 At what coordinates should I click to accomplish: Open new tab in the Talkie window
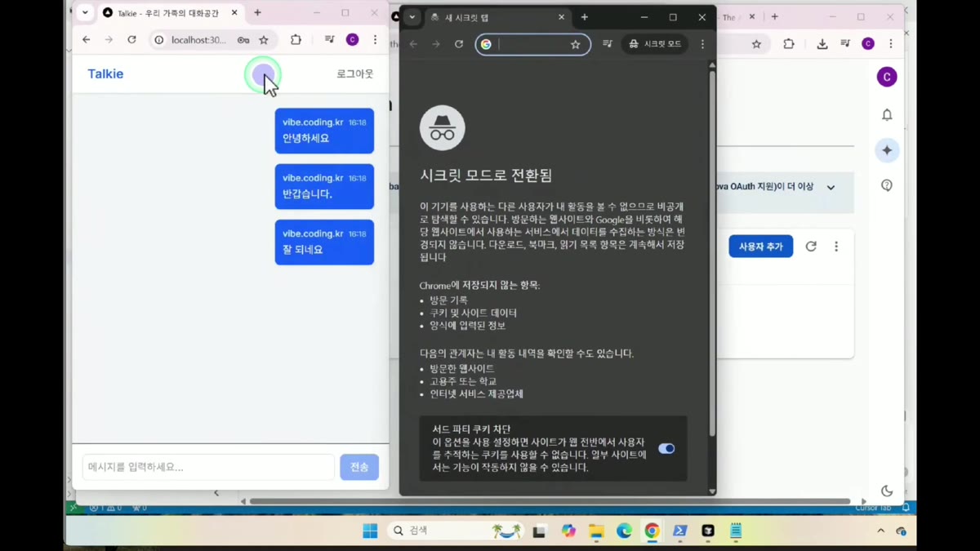[x=257, y=13]
